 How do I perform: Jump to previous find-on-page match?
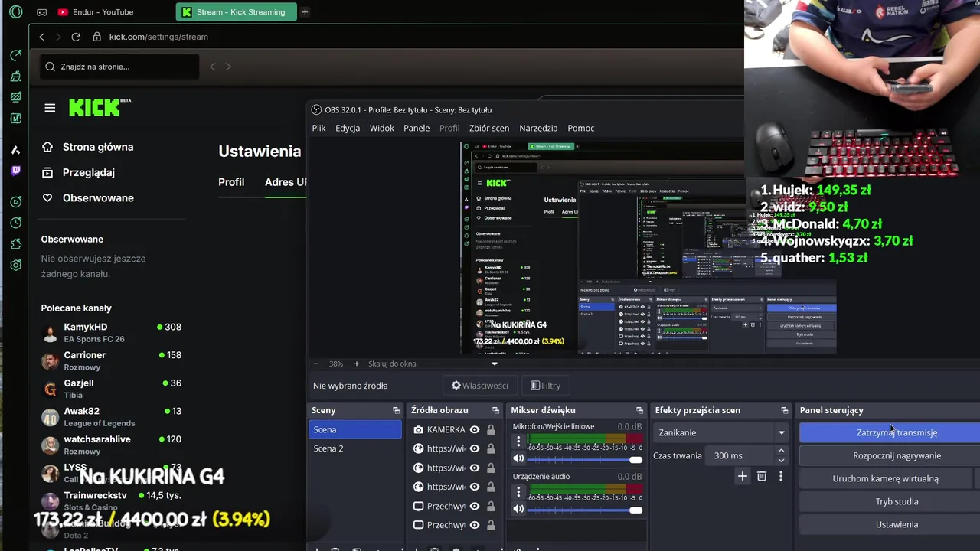213,67
